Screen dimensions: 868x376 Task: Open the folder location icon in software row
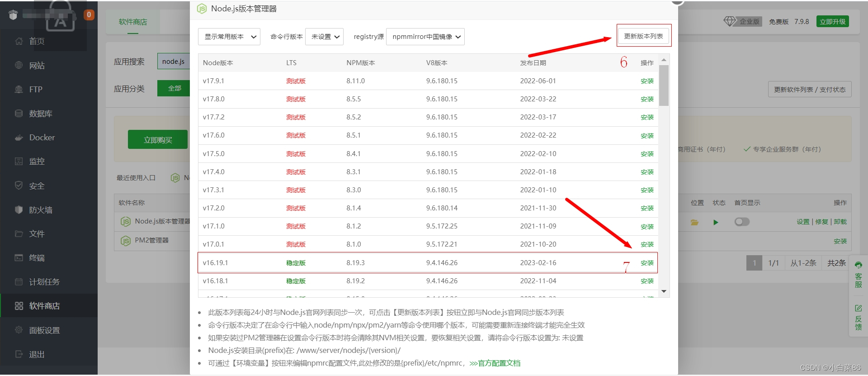click(x=694, y=222)
